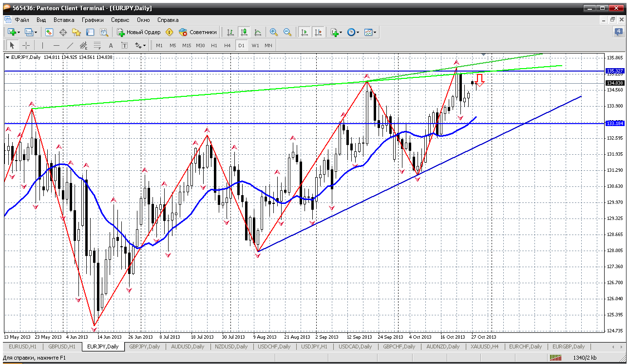Expand the Indicators list dropdown
Screen dimensions: 628x364
pyautogui.click(x=341, y=33)
